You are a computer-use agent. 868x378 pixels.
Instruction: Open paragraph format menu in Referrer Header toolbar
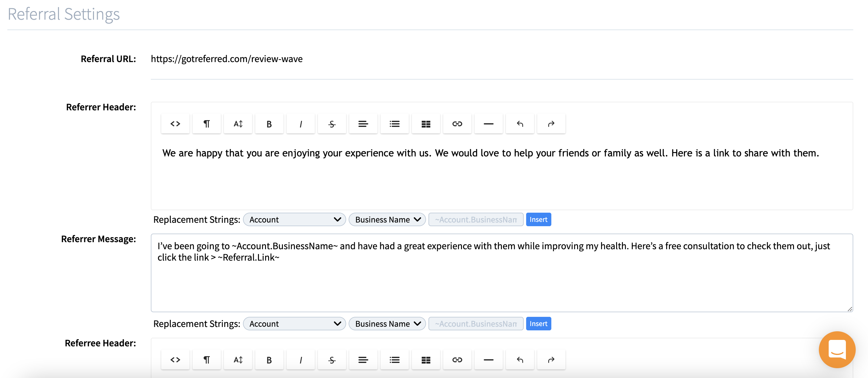pos(206,124)
